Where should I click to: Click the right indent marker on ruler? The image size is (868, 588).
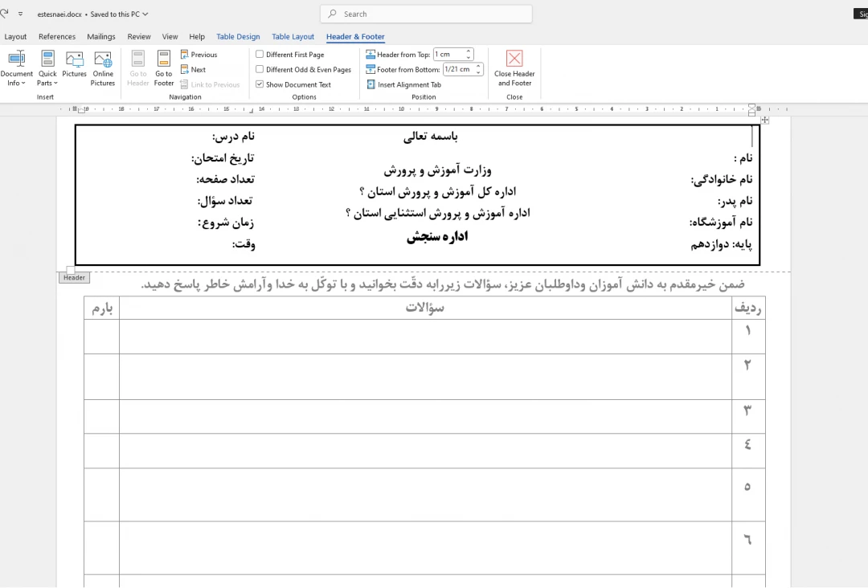click(751, 109)
